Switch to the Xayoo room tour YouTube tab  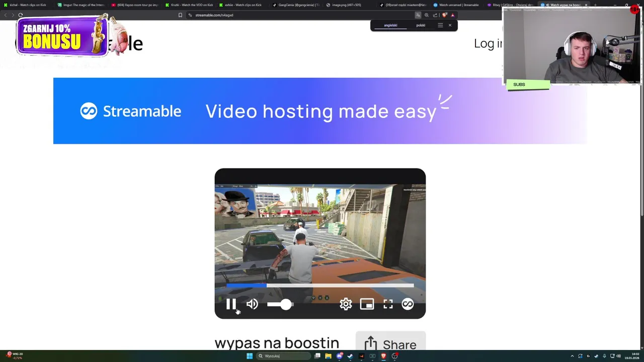pos(134,5)
